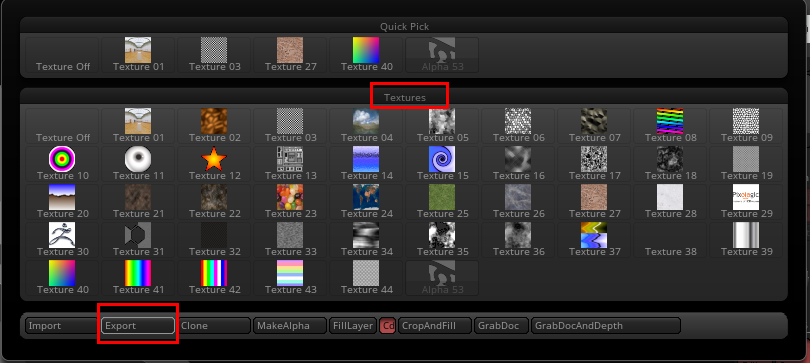This screenshot has width=810, height=363.
Task: Pick the Texture 09 pebble pattern
Action: pos(745,125)
